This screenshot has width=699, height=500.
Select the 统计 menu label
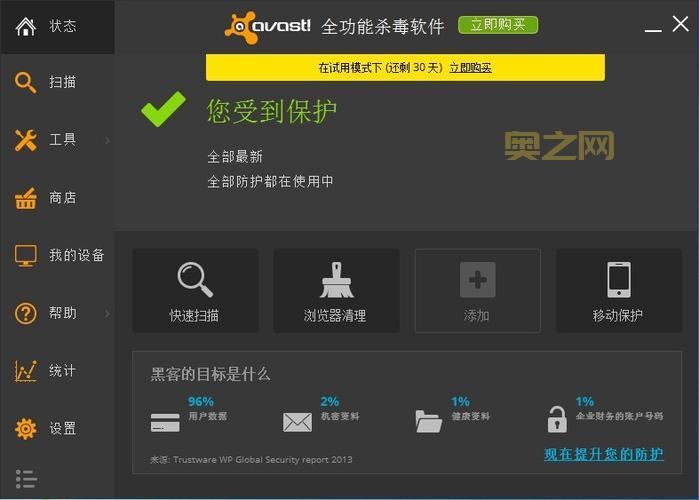coord(62,371)
